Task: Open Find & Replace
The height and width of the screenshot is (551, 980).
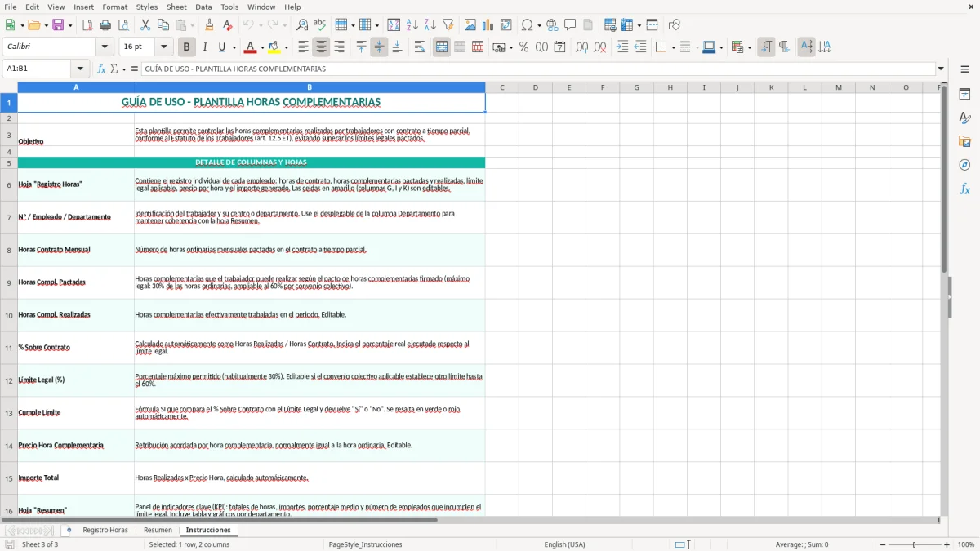Action: pyautogui.click(x=302, y=25)
